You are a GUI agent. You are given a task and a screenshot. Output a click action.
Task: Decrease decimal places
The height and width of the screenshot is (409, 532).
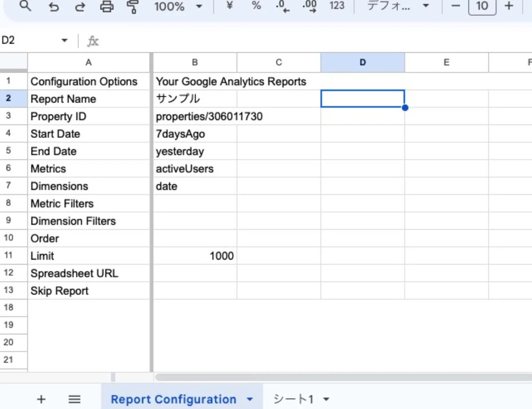pyautogui.click(x=282, y=6)
